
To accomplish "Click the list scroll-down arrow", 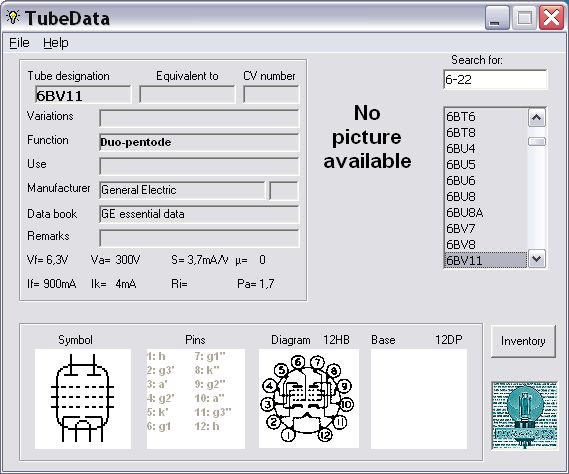I will (x=536, y=259).
